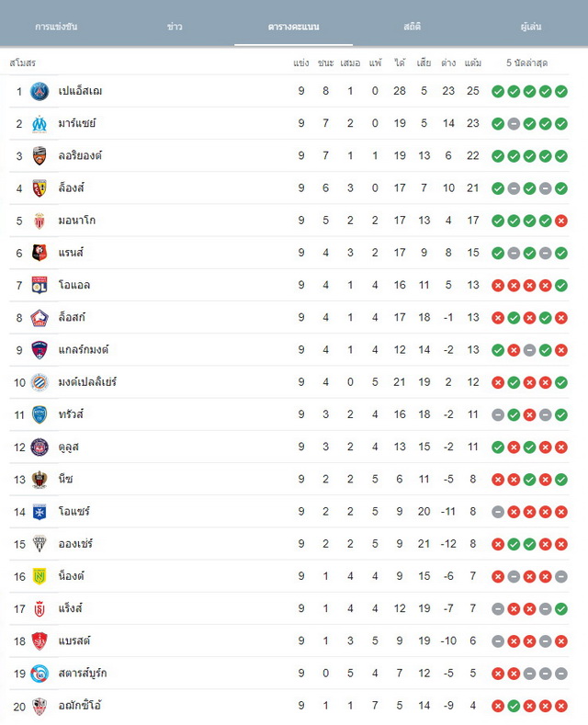Viewport: 588px width, 725px height.
Task: Click the Rennes club logo
Action: [40, 253]
